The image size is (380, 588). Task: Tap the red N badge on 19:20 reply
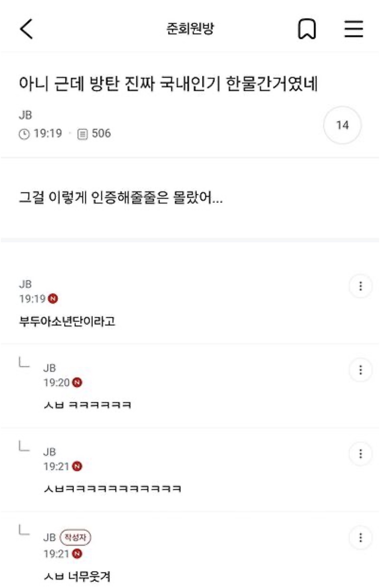click(77, 383)
